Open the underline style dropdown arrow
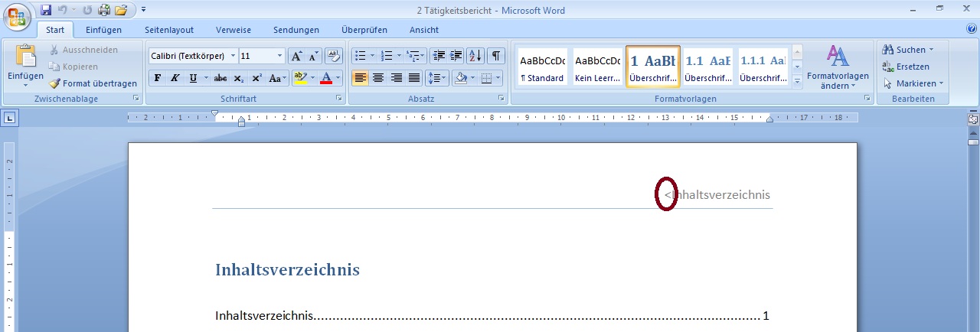The width and height of the screenshot is (980, 332). [205, 78]
